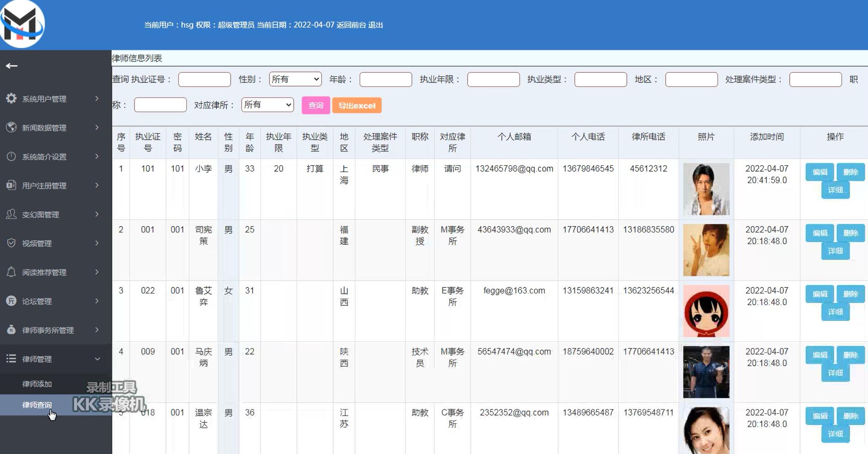This screenshot has width=868, height=454.
Task: Delete lawyer 马庆炳 with 删除 button
Action: pos(851,355)
